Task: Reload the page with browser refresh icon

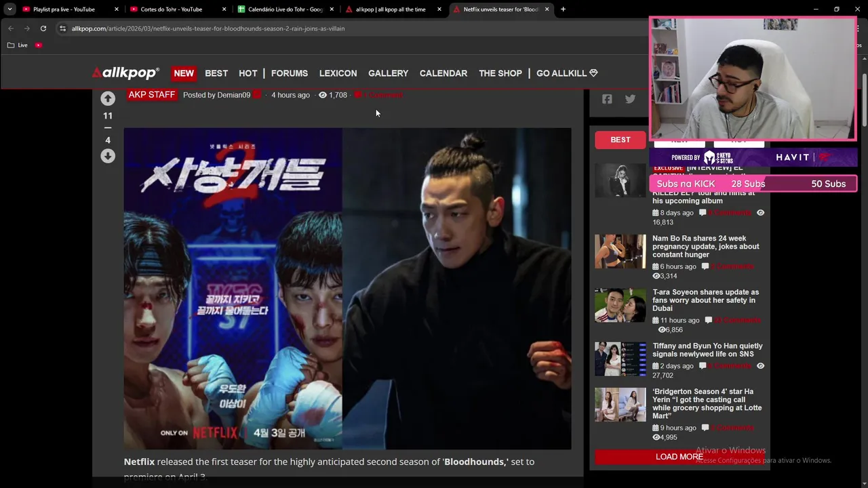Action: click(43, 28)
